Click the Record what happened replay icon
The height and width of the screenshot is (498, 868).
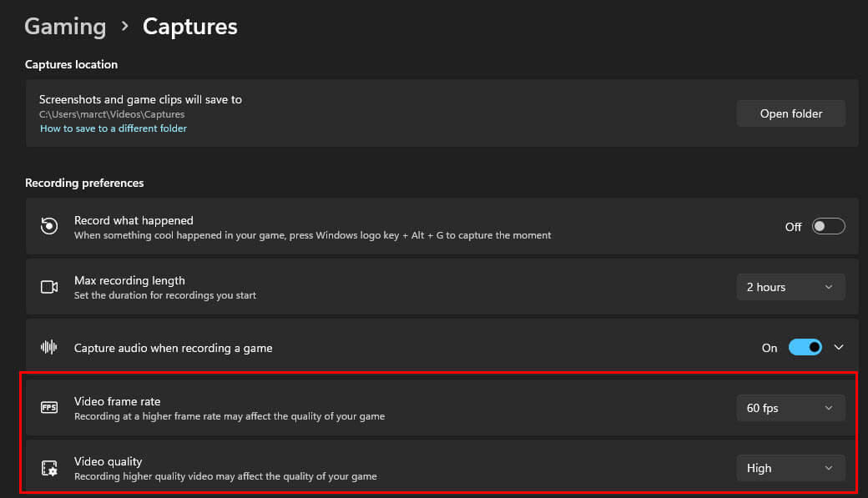(49, 226)
